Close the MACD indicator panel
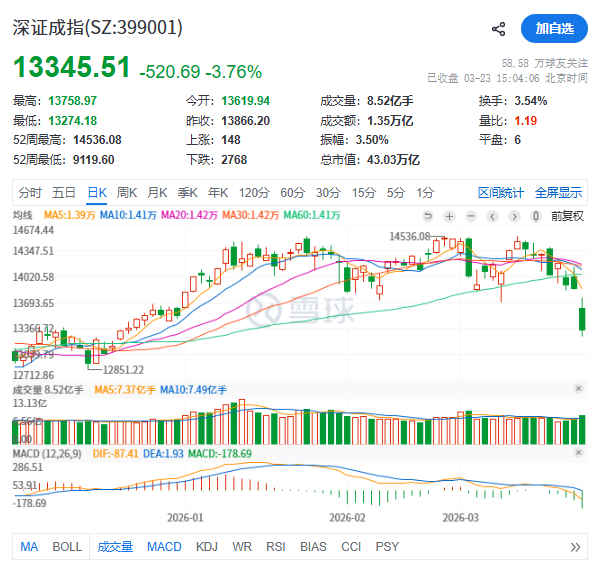 578,452
